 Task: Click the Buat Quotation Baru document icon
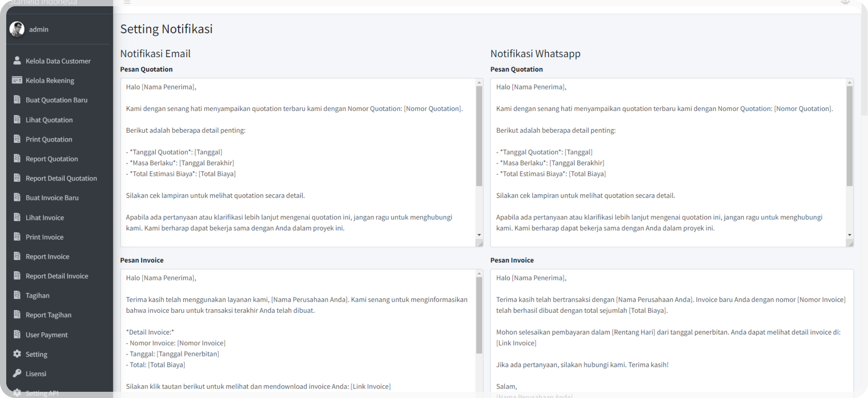pyautogui.click(x=17, y=100)
